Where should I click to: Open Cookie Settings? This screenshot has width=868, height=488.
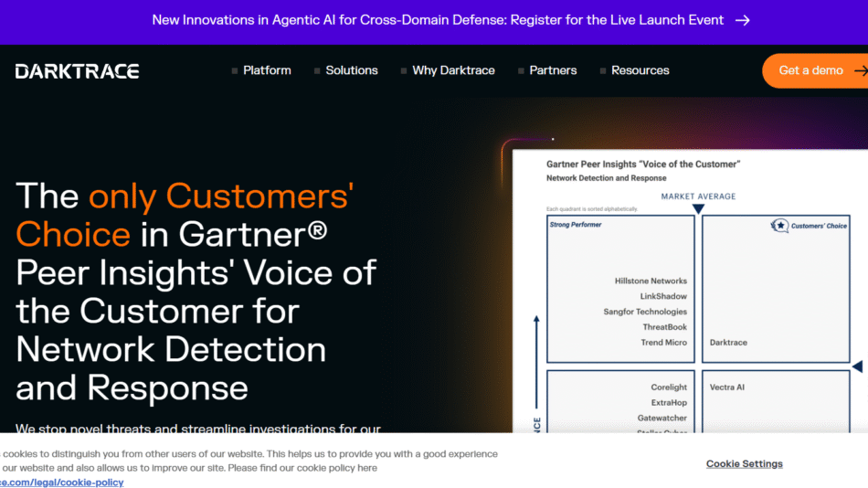(744, 463)
